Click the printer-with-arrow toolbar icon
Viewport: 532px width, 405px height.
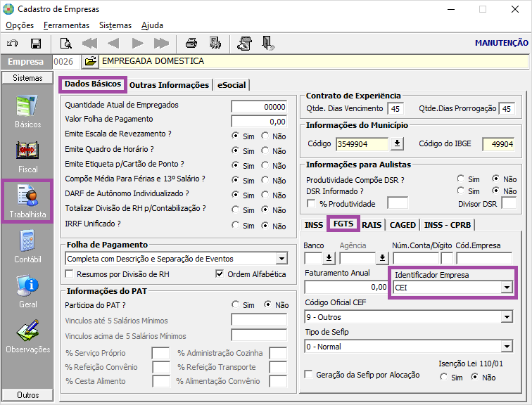point(245,44)
